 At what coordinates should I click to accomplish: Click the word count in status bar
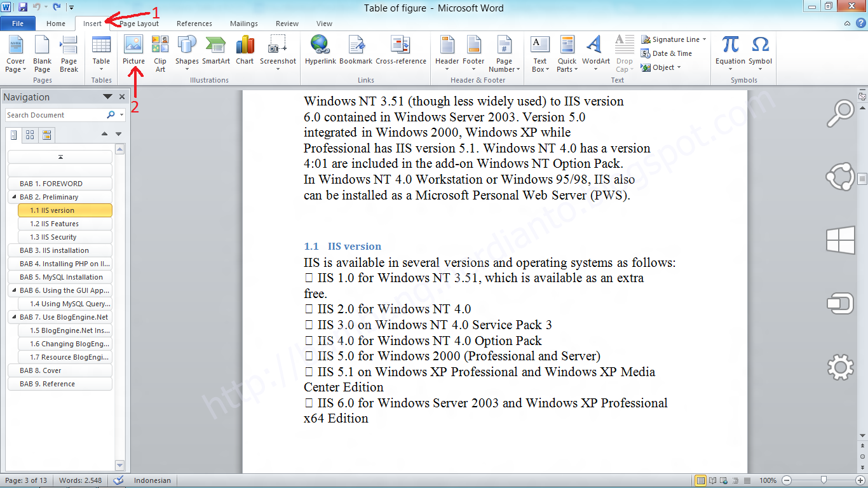[x=80, y=480]
